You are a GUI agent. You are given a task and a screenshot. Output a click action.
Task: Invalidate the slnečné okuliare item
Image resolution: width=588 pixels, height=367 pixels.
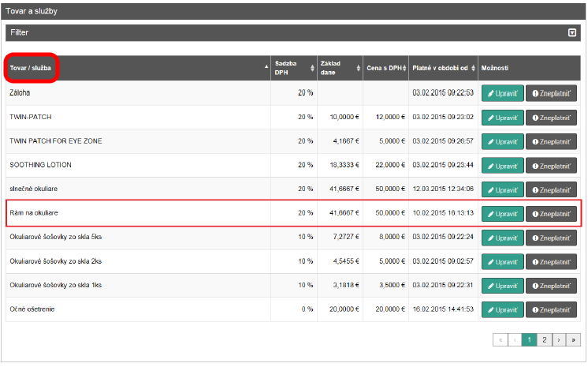(x=551, y=190)
